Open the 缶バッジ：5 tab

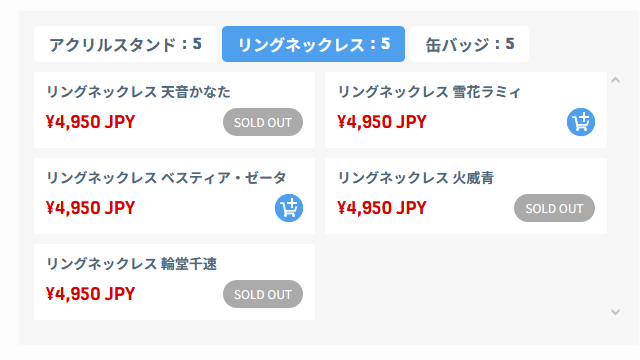click(x=469, y=44)
